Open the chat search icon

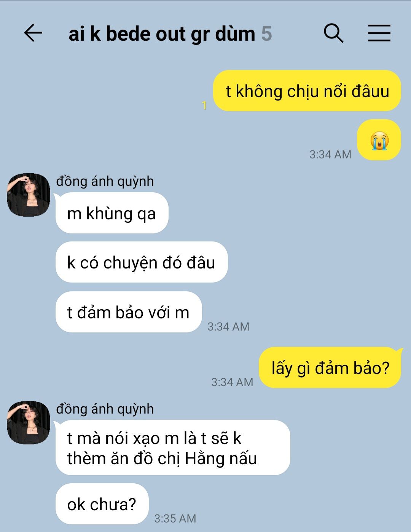(x=333, y=33)
